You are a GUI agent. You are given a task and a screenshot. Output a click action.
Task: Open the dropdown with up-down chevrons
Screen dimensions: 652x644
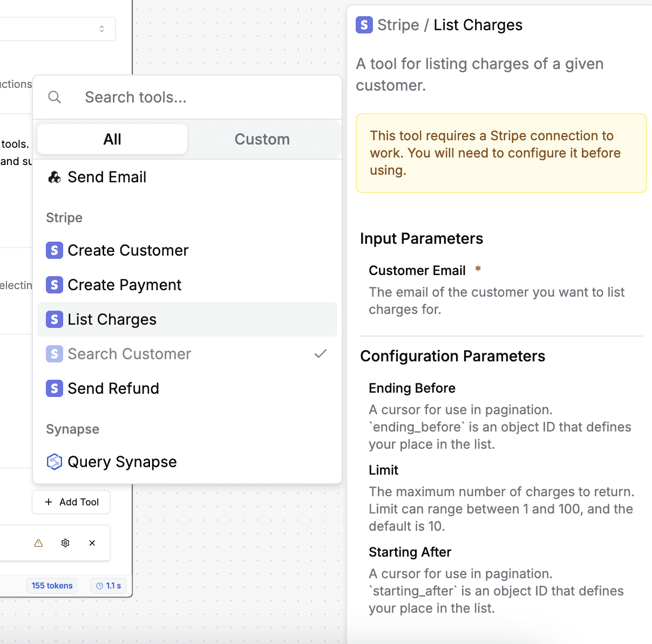(101, 29)
